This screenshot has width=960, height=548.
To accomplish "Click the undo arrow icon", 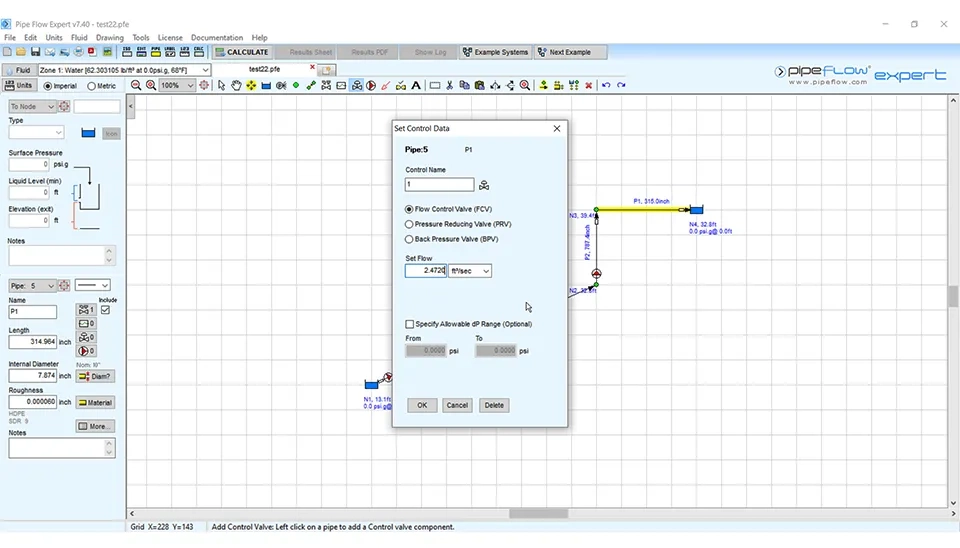I will click(x=606, y=86).
